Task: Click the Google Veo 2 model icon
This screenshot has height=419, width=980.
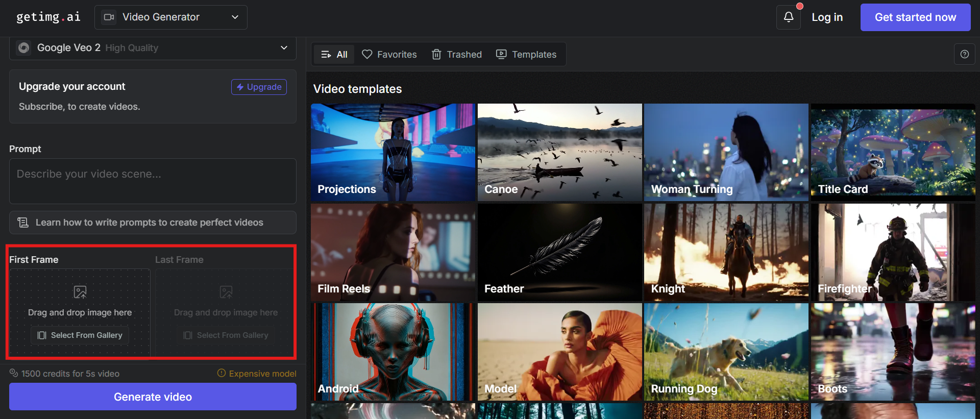Action: pos(23,47)
